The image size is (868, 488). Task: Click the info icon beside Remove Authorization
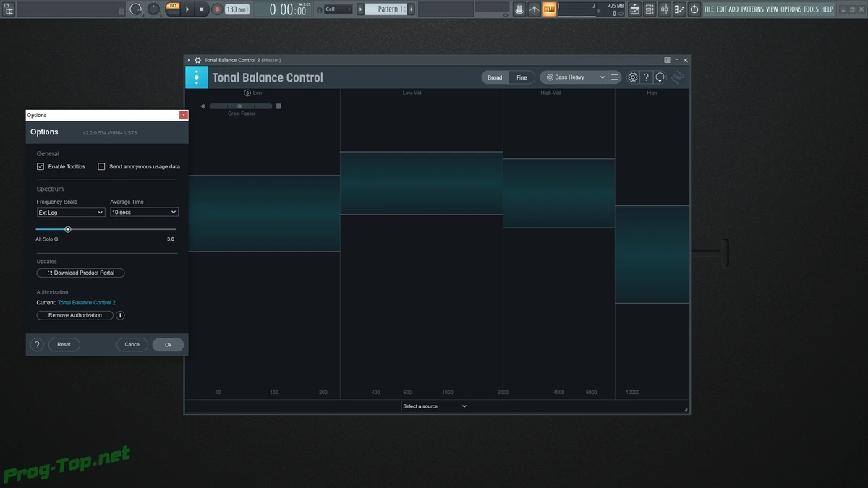(120, 315)
